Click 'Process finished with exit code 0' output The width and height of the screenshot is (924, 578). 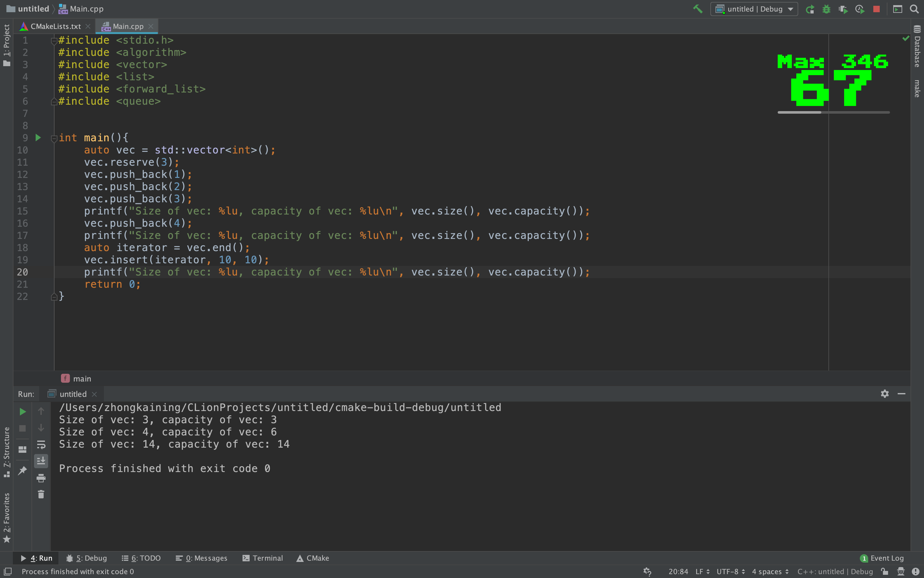[x=165, y=468]
